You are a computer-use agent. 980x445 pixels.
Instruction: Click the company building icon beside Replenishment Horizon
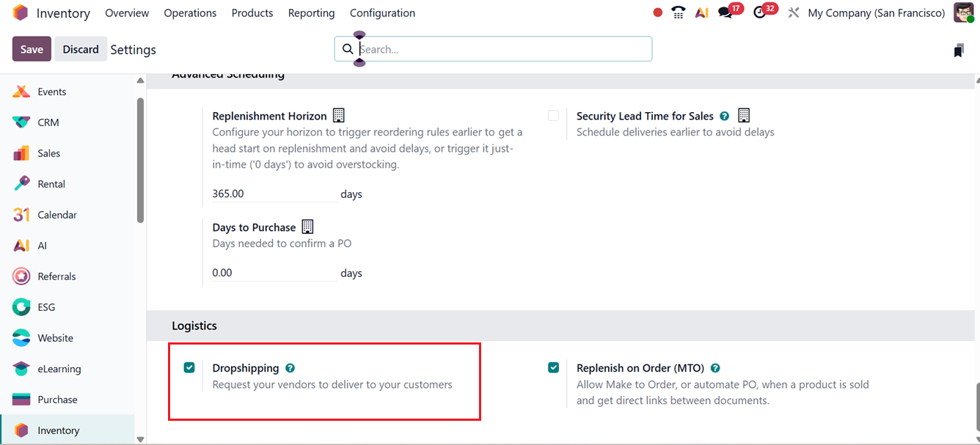click(338, 114)
